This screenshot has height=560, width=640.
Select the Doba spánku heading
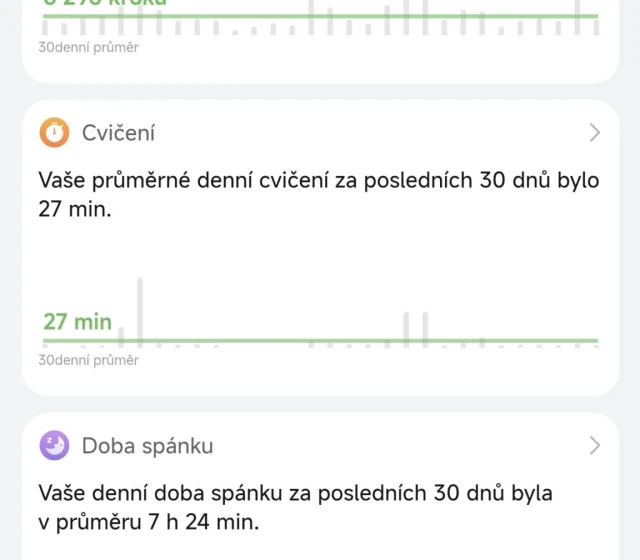coord(147,445)
